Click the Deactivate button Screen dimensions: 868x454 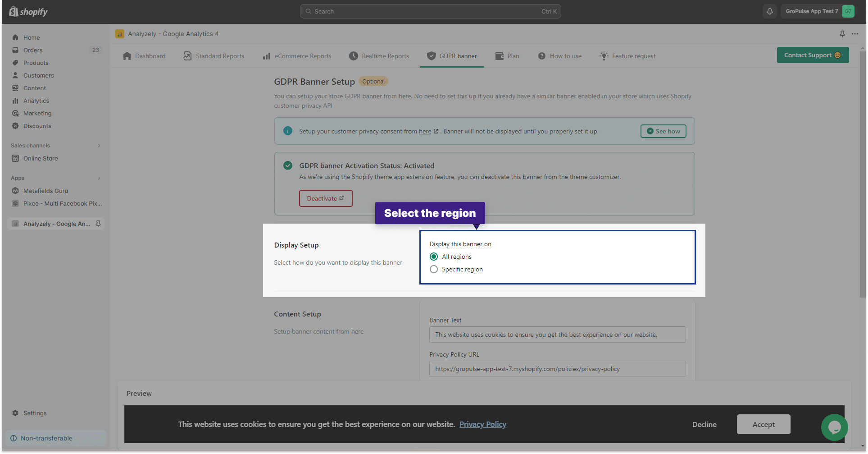coord(326,198)
